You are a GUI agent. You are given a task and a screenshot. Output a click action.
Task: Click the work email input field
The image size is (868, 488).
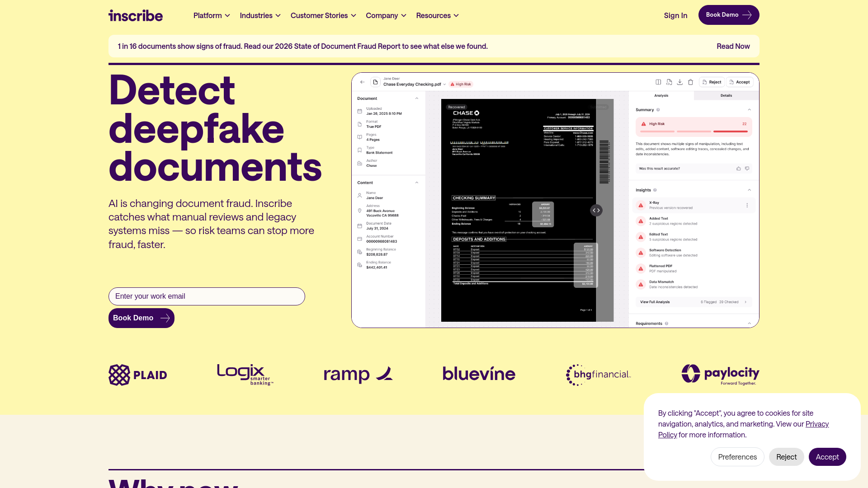[x=207, y=296]
